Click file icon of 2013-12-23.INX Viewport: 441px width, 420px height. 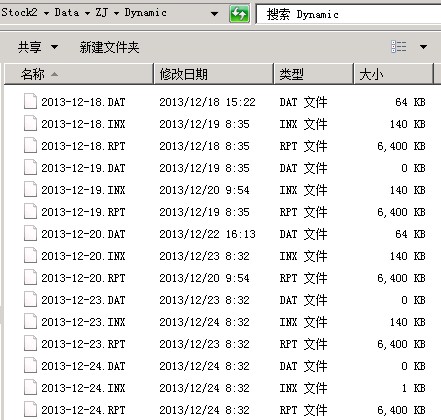pyautogui.click(x=30, y=322)
